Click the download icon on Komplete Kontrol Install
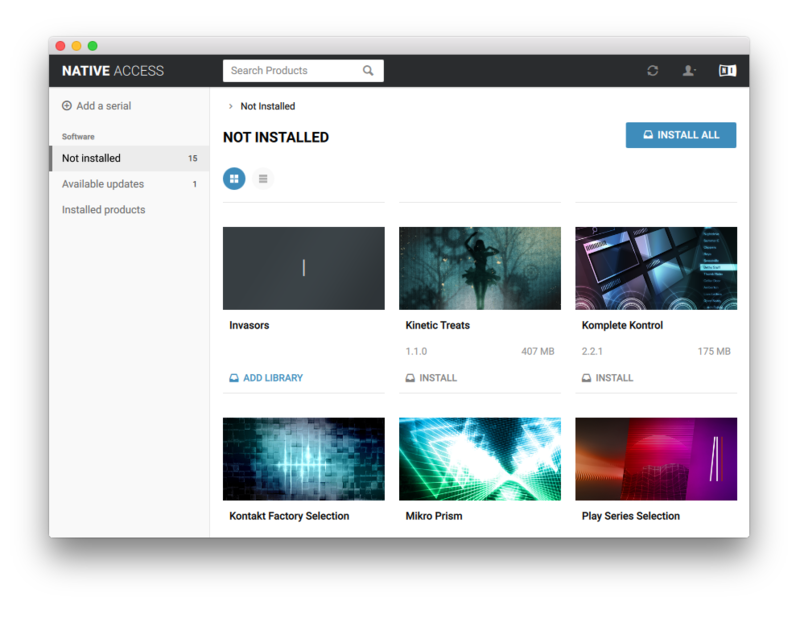This screenshot has width=800, height=618. pos(587,378)
